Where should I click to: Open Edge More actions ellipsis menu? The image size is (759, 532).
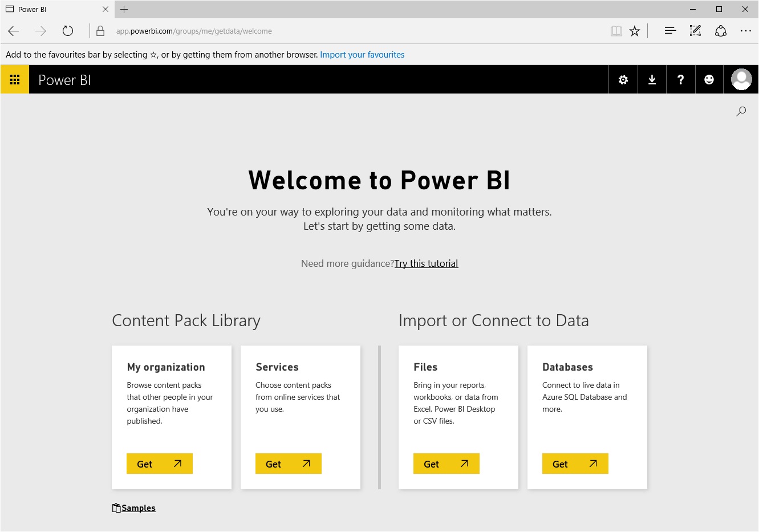point(745,31)
